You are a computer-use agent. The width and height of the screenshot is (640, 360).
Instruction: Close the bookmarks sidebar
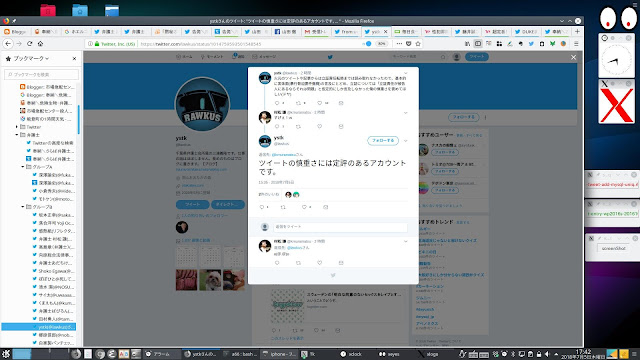pyautogui.click(x=74, y=59)
